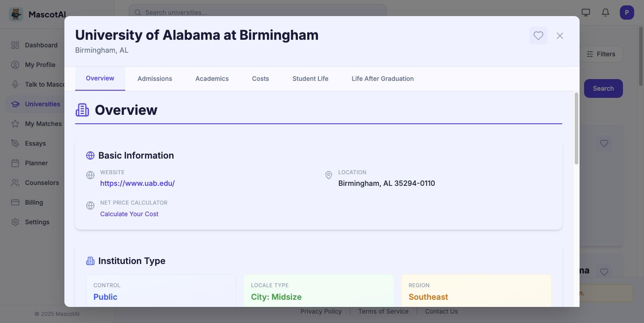Select the Overview tab
The height and width of the screenshot is (323, 644).
coord(100,79)
